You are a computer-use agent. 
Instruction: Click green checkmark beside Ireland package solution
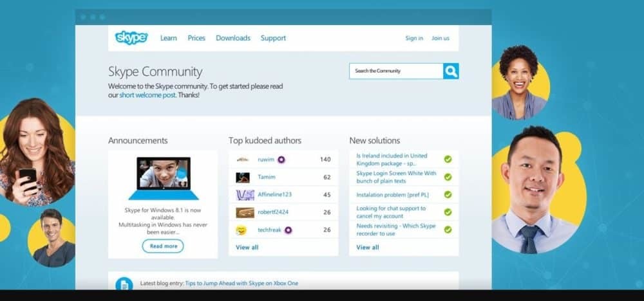448,159
